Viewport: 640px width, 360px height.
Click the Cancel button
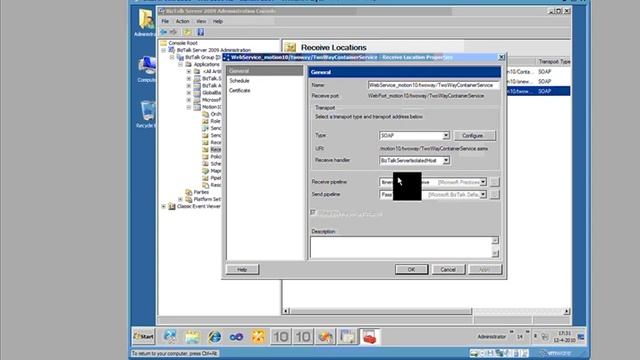(x=448, y=269)
